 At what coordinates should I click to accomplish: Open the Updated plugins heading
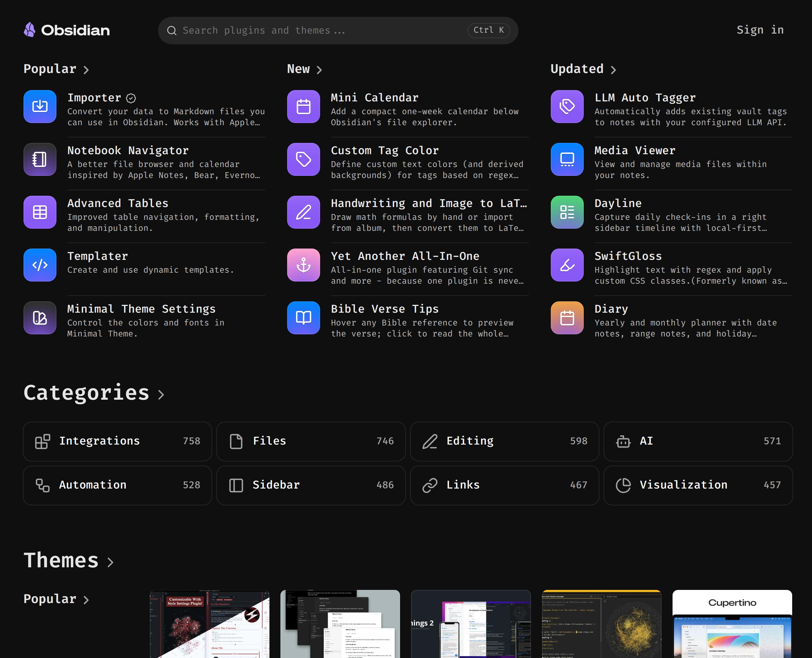point(577,69)
